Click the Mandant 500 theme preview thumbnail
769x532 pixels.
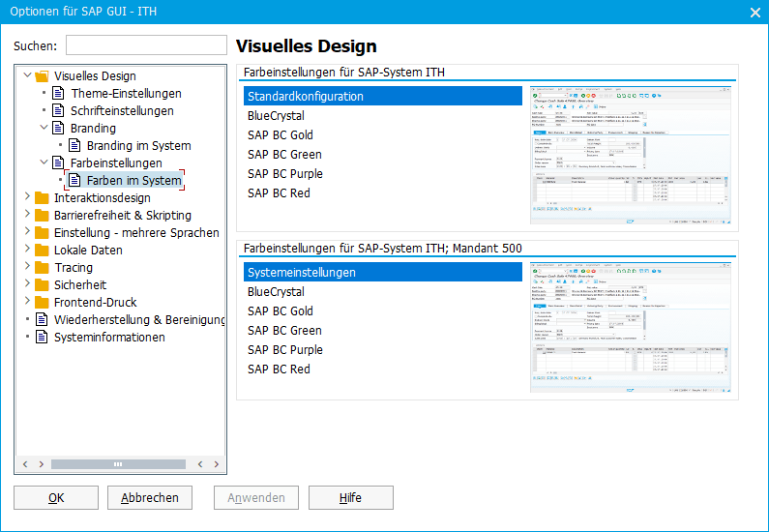click(631, 328)
